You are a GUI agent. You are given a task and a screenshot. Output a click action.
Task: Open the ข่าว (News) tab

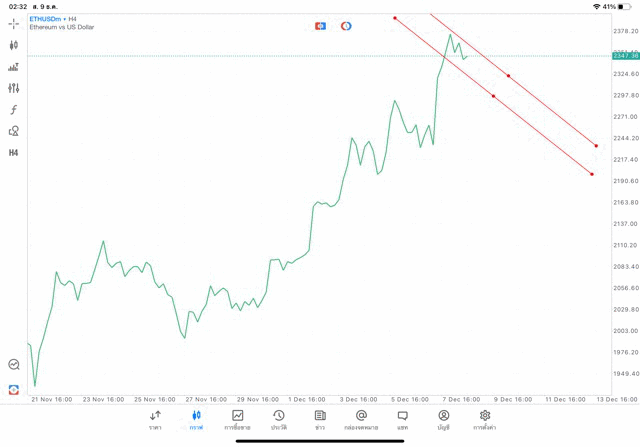point(320,419)
